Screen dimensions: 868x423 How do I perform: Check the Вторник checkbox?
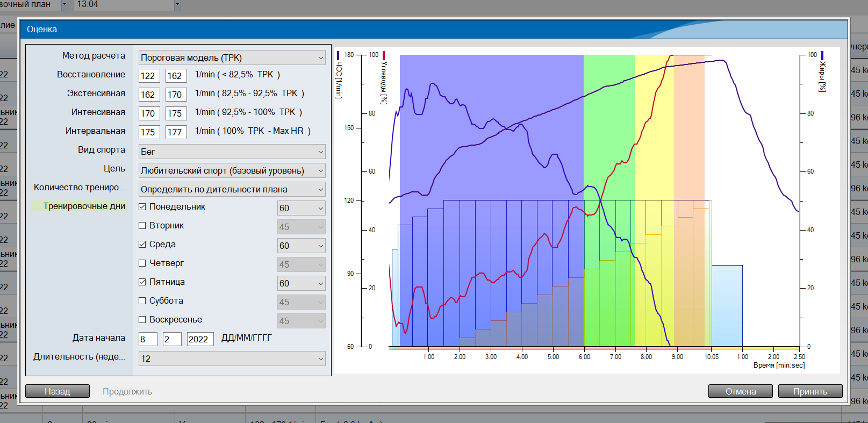coord(142,226)
